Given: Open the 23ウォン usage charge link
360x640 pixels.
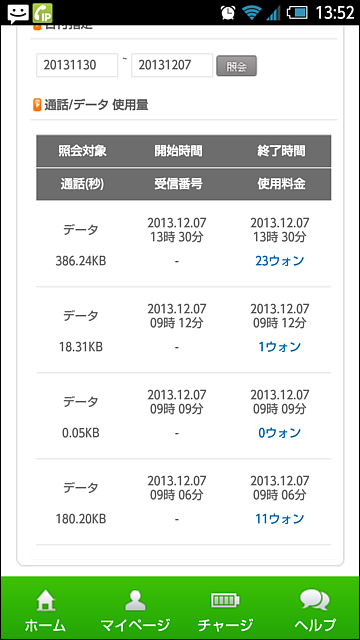Looking at the screenshot, I should tap(280, 261).
